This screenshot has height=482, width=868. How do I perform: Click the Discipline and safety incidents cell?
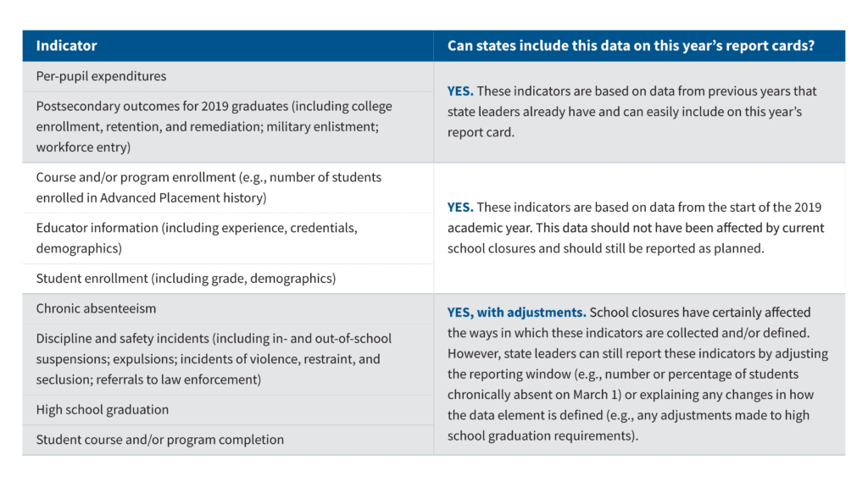[x=214, y=359]
